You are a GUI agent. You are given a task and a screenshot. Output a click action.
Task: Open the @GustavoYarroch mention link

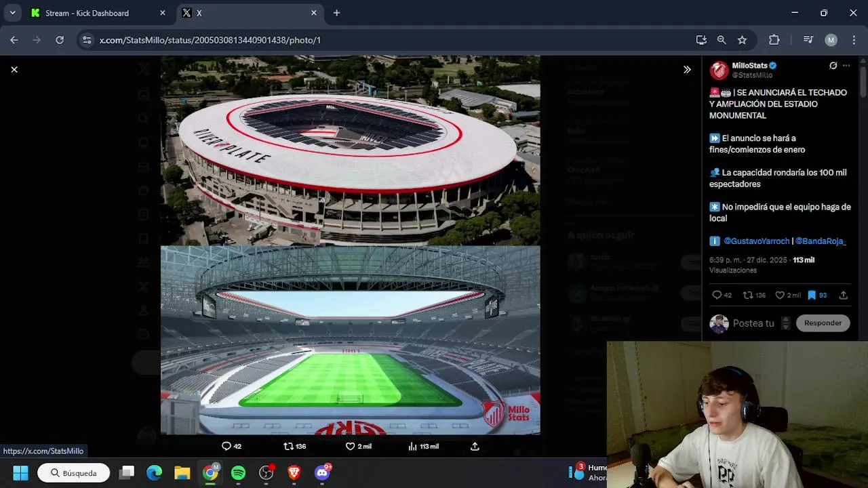point(757,241)
